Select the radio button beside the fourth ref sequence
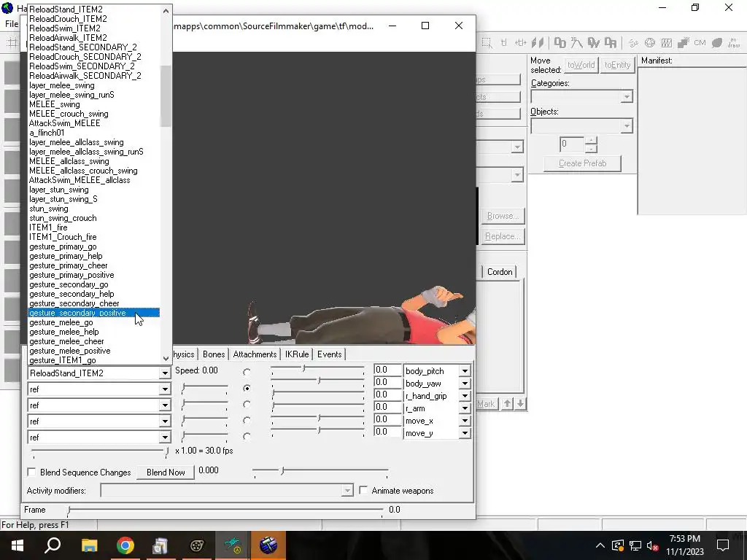747x560 pixels. (x=247, y=436)
